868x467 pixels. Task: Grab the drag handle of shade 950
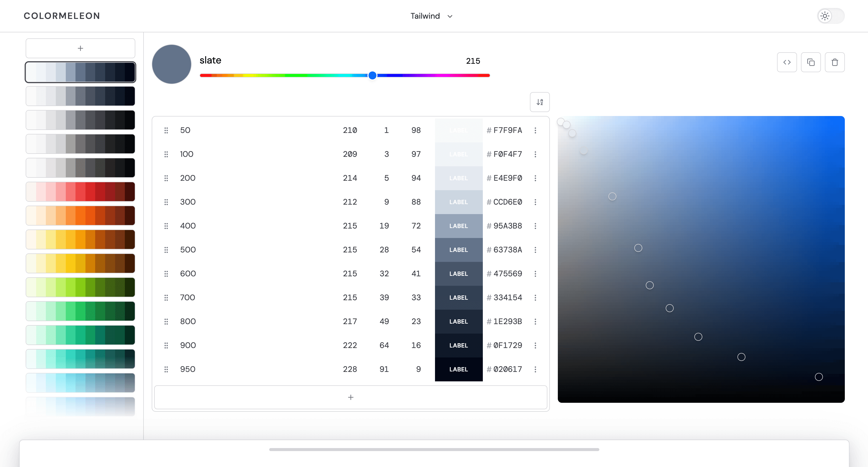pyautogui.click(x=166, y=369)
